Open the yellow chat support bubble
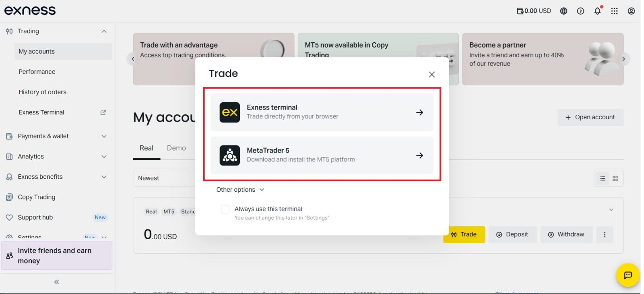 point(628,275)
